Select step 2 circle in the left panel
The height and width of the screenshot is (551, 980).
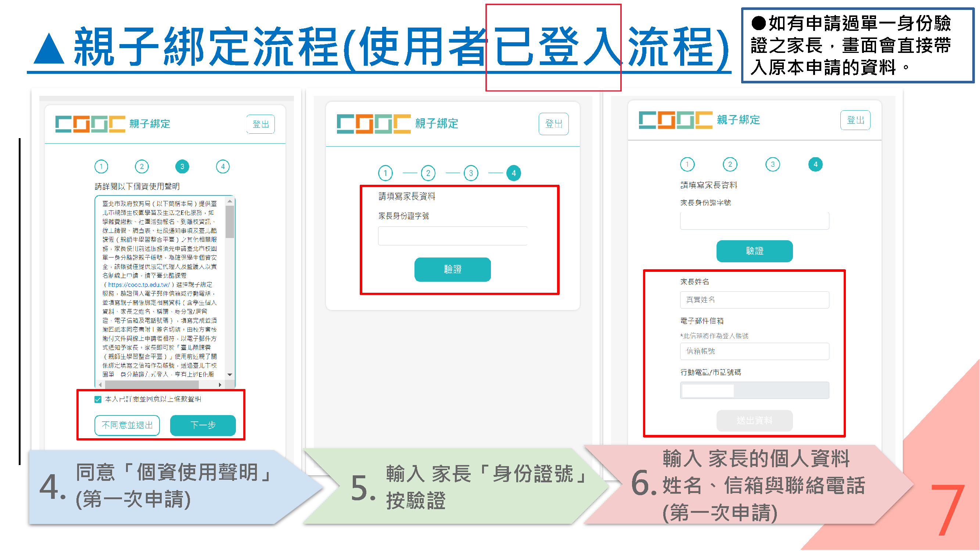(x=142, y=166)
